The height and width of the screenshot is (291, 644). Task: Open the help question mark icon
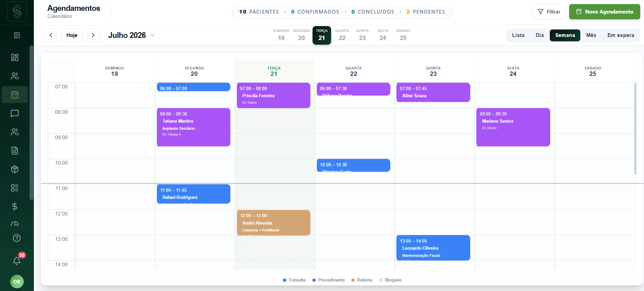17,238
